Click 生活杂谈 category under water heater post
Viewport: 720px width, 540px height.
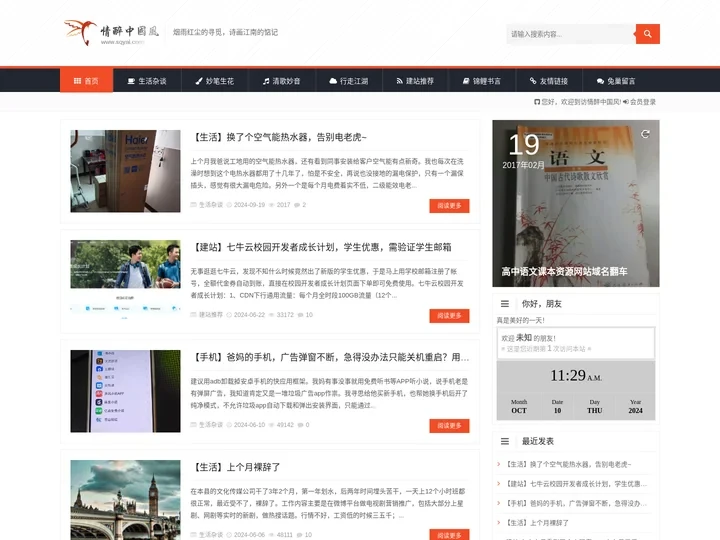tap(210, 205)
